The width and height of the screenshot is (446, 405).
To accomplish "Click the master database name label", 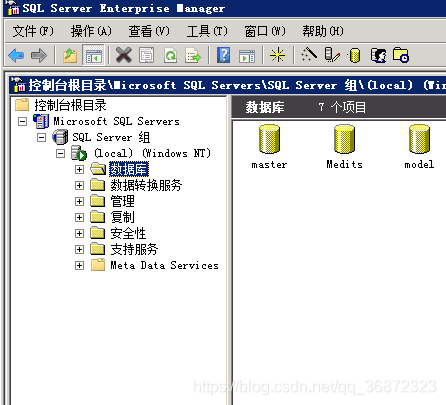I will coord(269,164).
